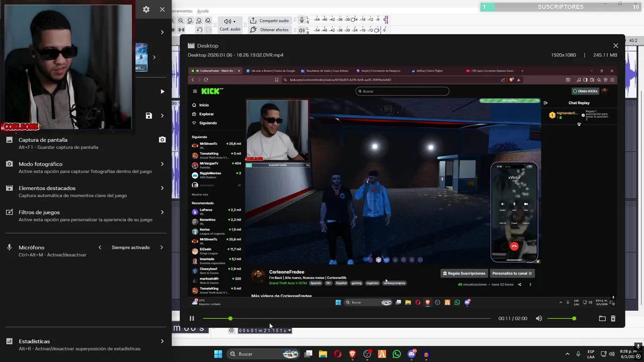Click the fit project zoom icon in Audacity
Viewport: 644px width, 362px height.
[199, 21]
